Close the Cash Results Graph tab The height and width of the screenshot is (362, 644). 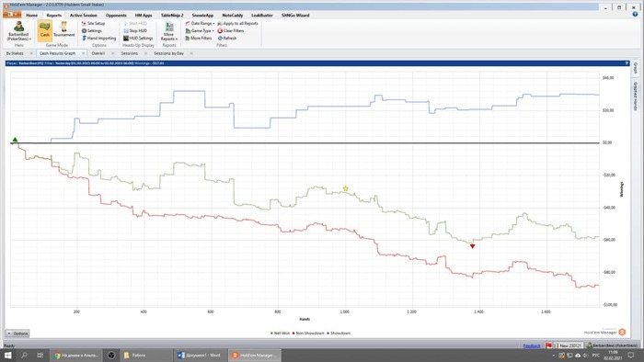coord(83,53)
